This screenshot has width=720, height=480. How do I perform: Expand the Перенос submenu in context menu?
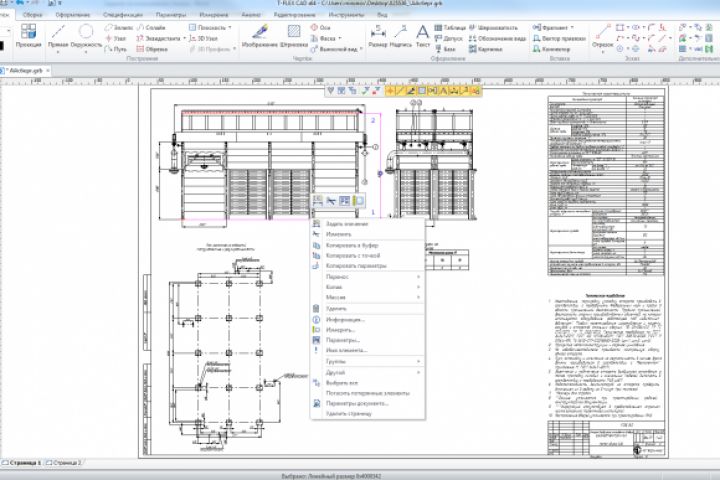click(x=367, y=277)
